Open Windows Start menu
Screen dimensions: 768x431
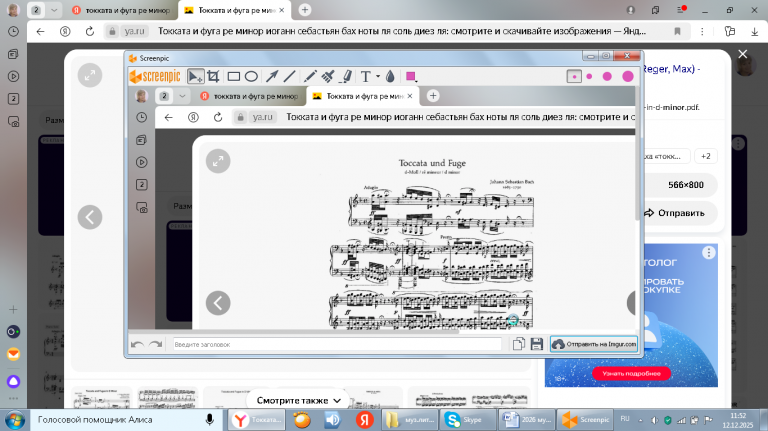15,420
